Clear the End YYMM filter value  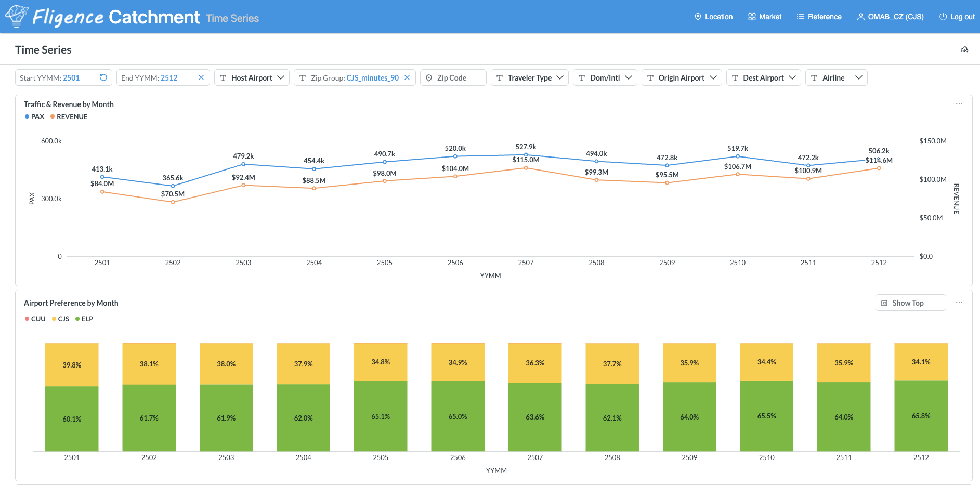(x=201, y=77)
